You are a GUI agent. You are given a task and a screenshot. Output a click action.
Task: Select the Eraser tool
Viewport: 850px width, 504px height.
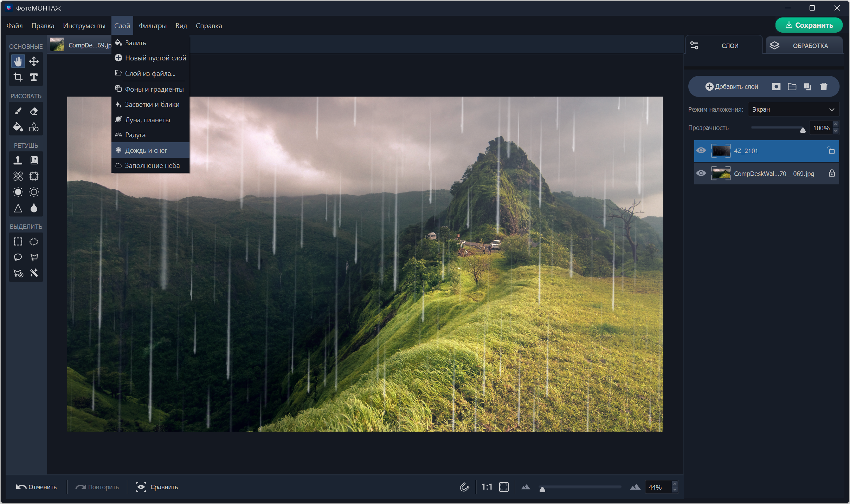[34, 111]
